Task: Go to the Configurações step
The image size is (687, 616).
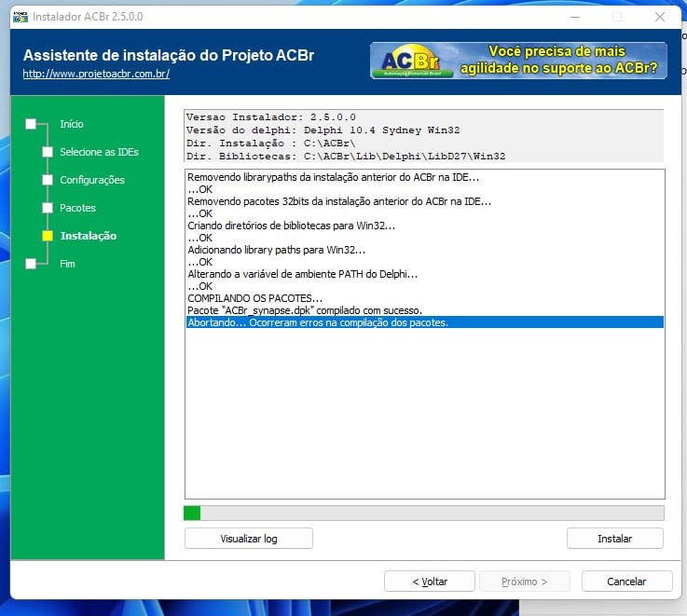Action: click(x=92, y=180)
